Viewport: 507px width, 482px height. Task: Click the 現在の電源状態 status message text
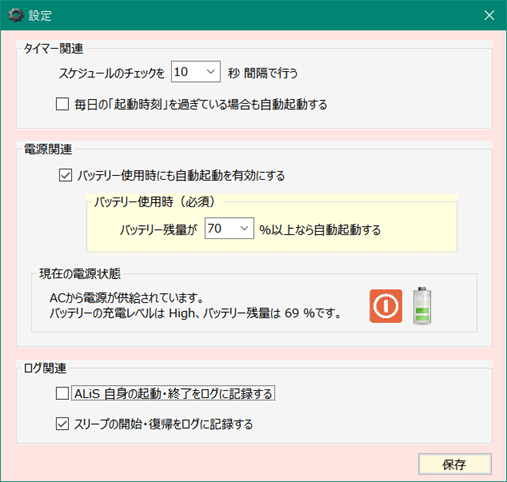point(195,306)
